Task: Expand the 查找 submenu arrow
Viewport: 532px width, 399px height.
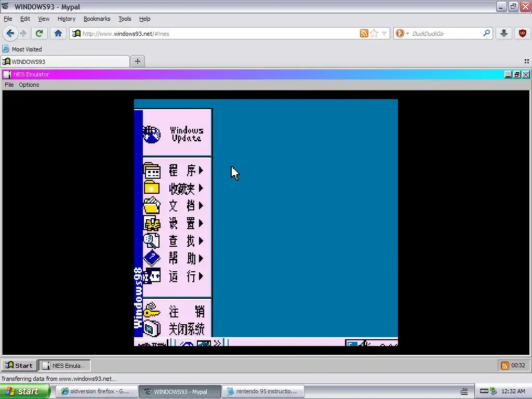Action: [201, 241]
